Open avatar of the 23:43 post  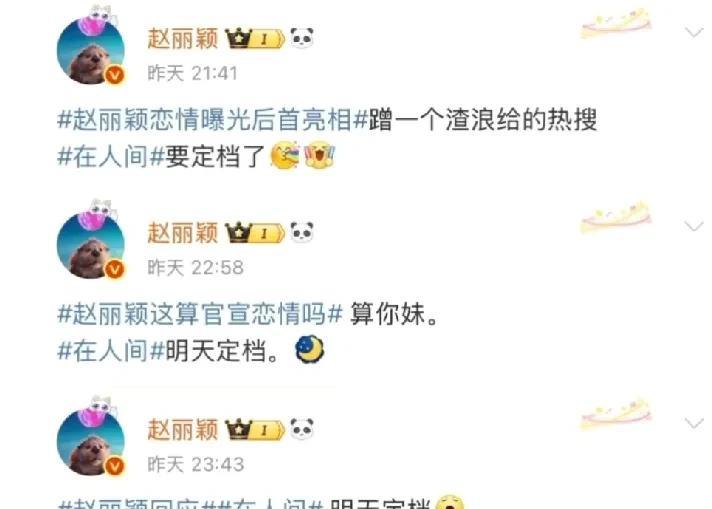[x=91, y=442]
